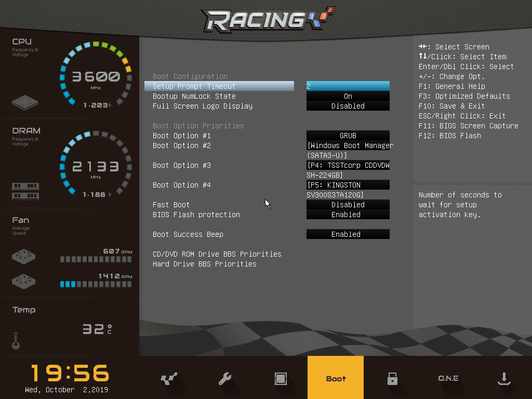
Task: Select the Boot Option #4 label
Action: 182,185
